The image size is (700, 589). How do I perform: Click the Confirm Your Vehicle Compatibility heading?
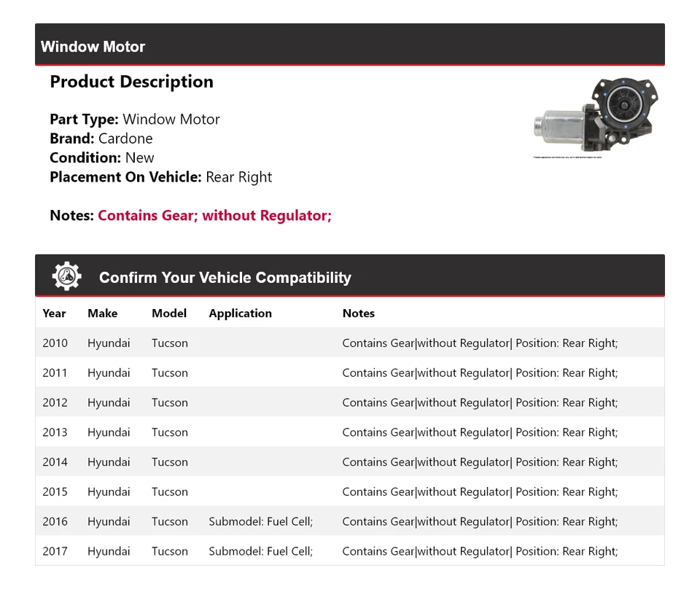[225, 278]
